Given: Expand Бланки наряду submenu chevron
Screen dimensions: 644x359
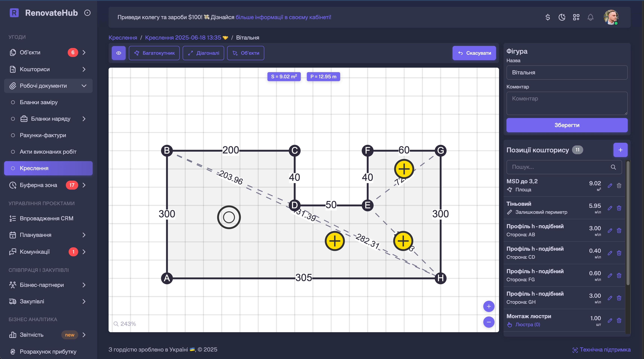Looking at the screenshot, I should tap(84, 119).
